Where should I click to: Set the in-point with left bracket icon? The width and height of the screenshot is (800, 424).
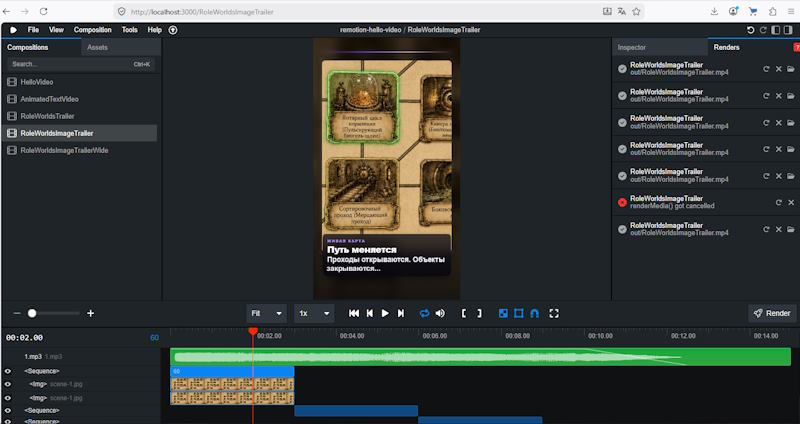point(464,313)
